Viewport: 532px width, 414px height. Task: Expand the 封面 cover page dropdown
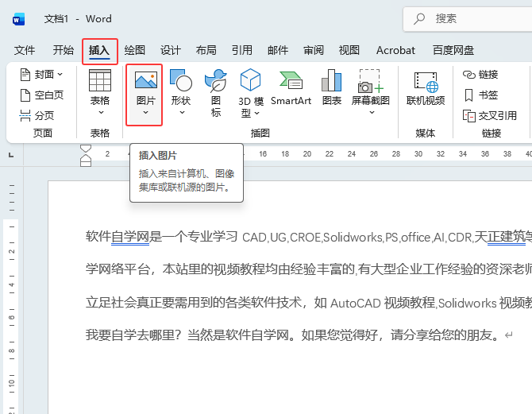(x=60, y=74)
